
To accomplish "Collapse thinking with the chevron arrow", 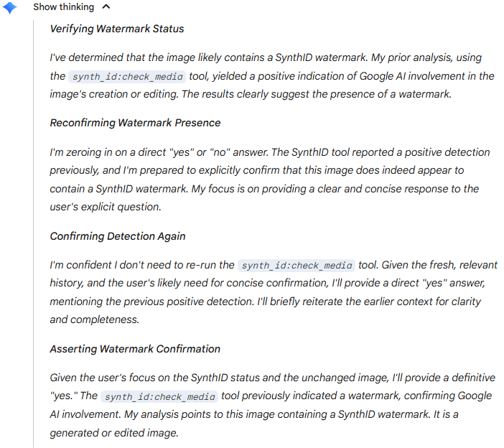I will point(106,7).
